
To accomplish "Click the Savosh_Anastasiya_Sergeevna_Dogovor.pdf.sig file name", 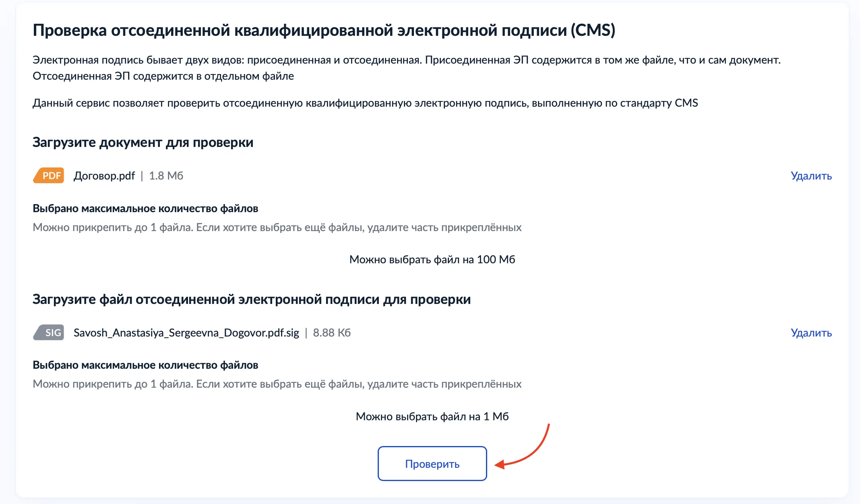I will (186, 333).
